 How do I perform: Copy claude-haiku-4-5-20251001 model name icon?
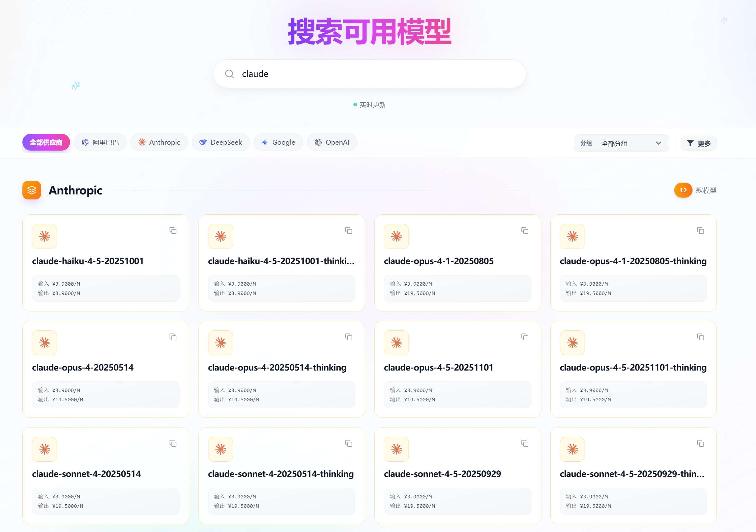[x=173, y=231]
